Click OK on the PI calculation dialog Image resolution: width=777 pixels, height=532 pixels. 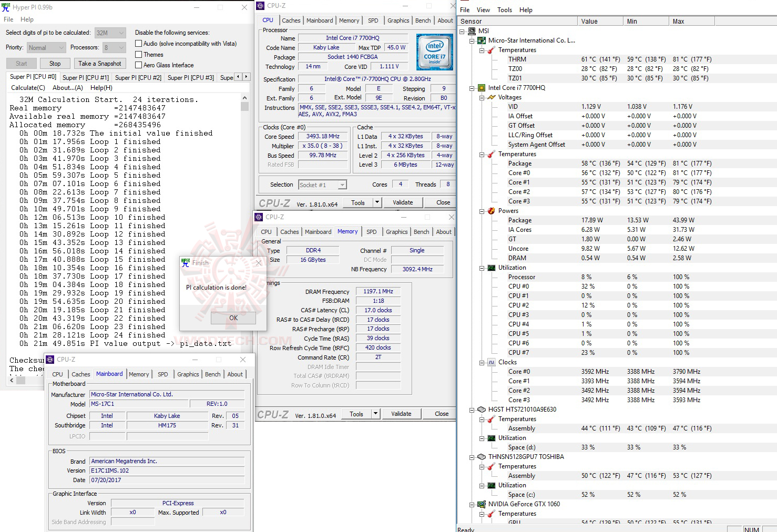point(233,318)
